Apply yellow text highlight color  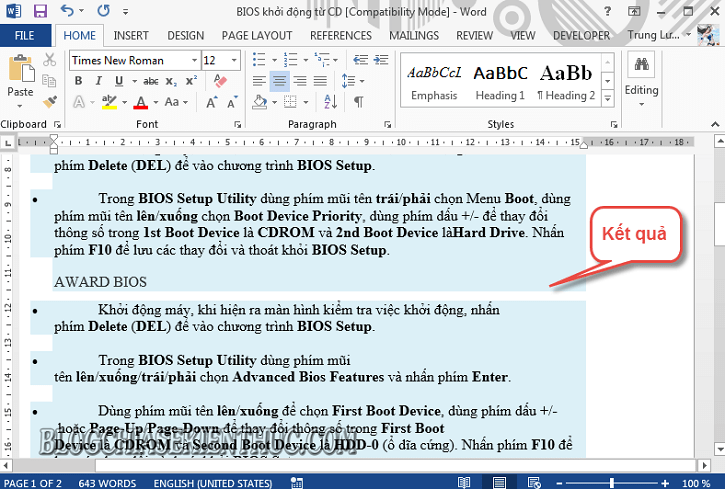pos(110,102)
